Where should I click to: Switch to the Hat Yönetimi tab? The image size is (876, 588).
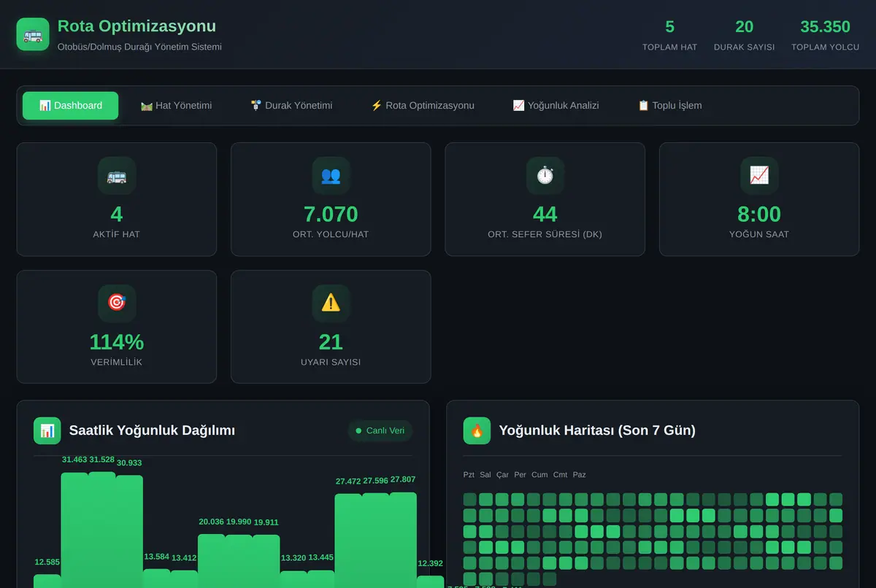coord(177,106)
